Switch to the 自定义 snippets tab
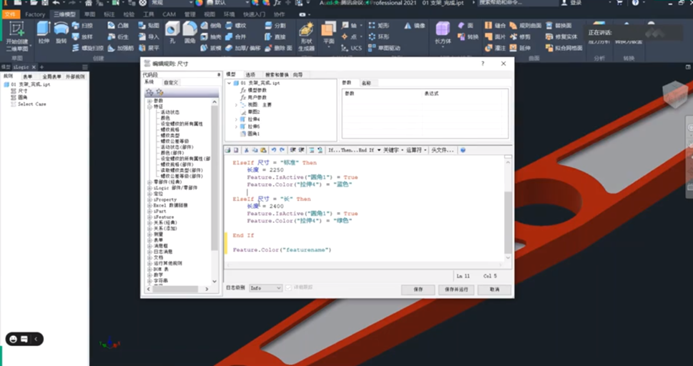The width and height of the screenshot is (693, 366). (x=170, y=83)
